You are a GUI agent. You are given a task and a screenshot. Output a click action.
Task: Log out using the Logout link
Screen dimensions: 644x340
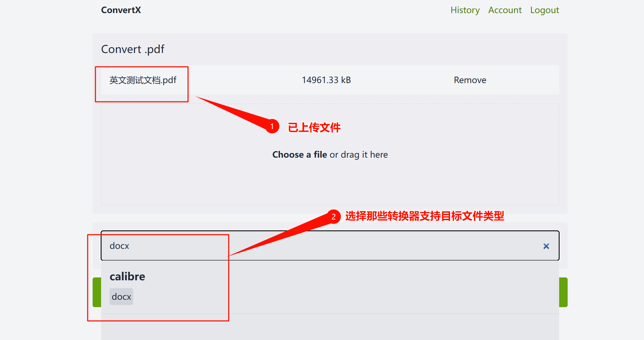544,10
